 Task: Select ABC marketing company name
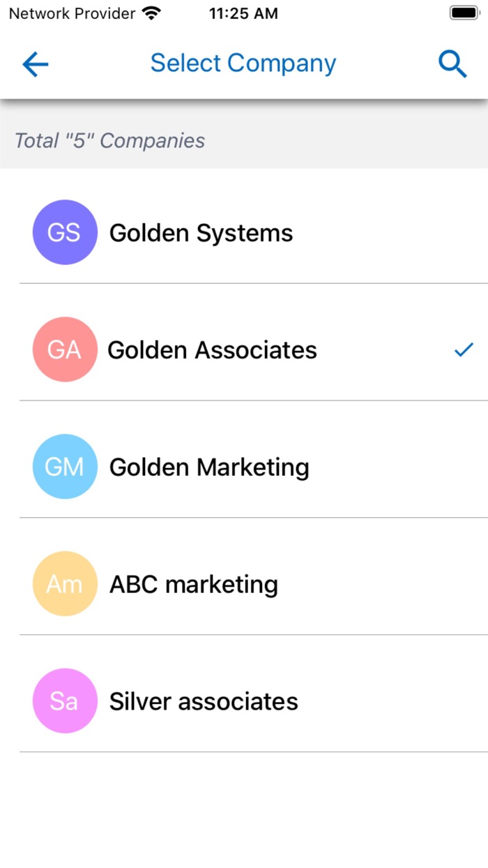(x=194, y=584)
